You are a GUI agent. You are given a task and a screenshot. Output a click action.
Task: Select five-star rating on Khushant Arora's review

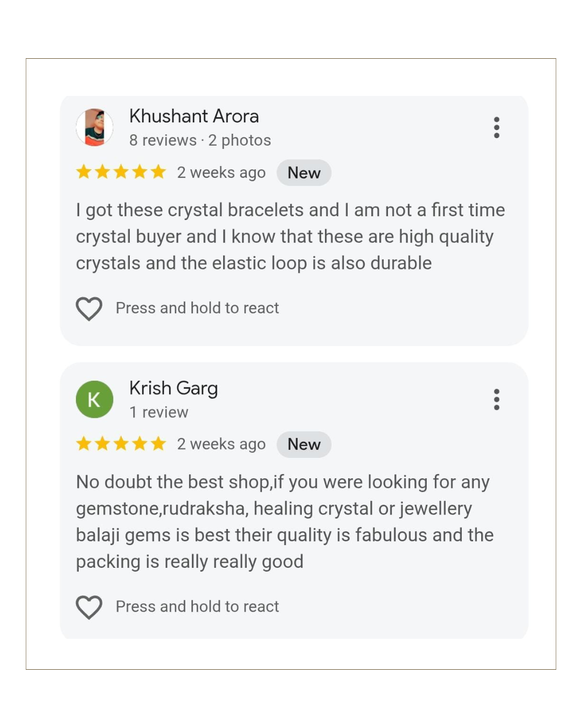click(121, 172)
